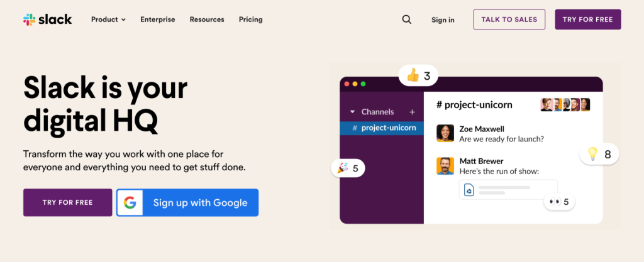Click Sign up with Google button
Image resolution: width=644 pixels, height=262 pixels.
coord(187,202)
